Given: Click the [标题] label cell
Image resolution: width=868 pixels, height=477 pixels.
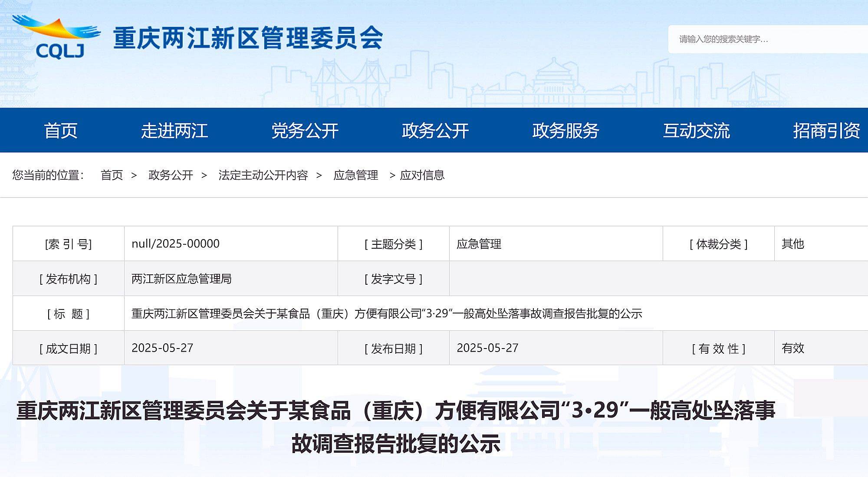Looking at the screenshot, I should click(69, 313).
